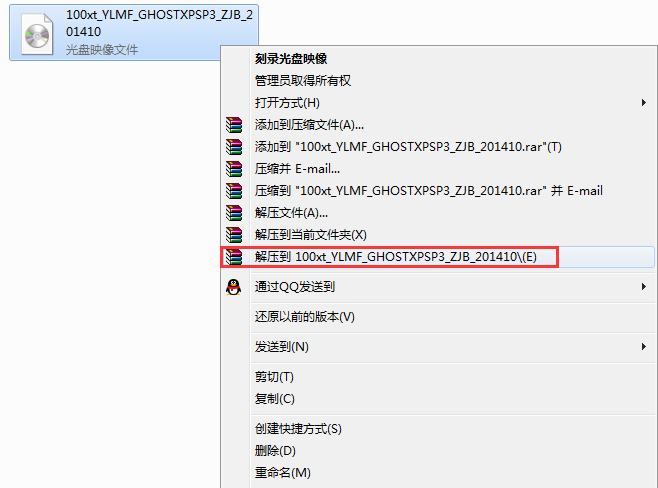Click WinRAR icon beside 解压文件(A)...
658x488 pixels.
(x=234, y=213)
